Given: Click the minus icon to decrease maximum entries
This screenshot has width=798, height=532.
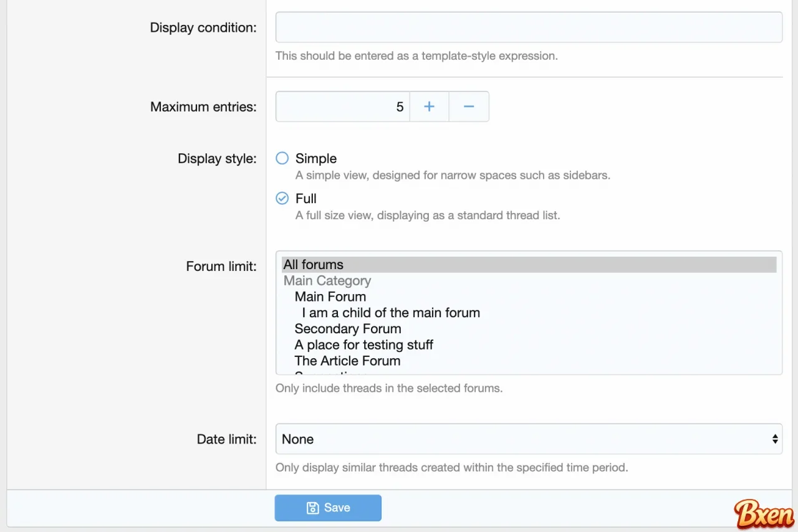Looking at the screenshot, I should (469, 106).
